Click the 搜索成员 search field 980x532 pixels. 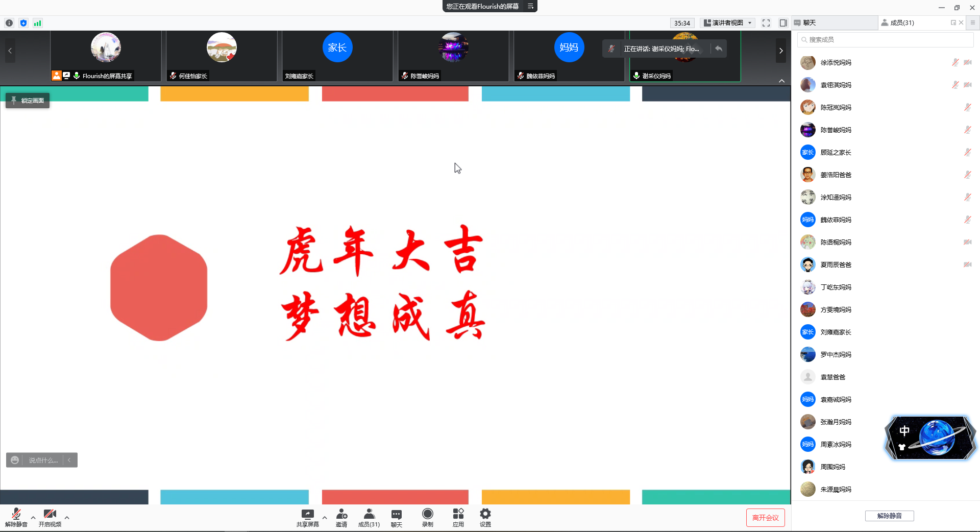(x=886, y=40)
